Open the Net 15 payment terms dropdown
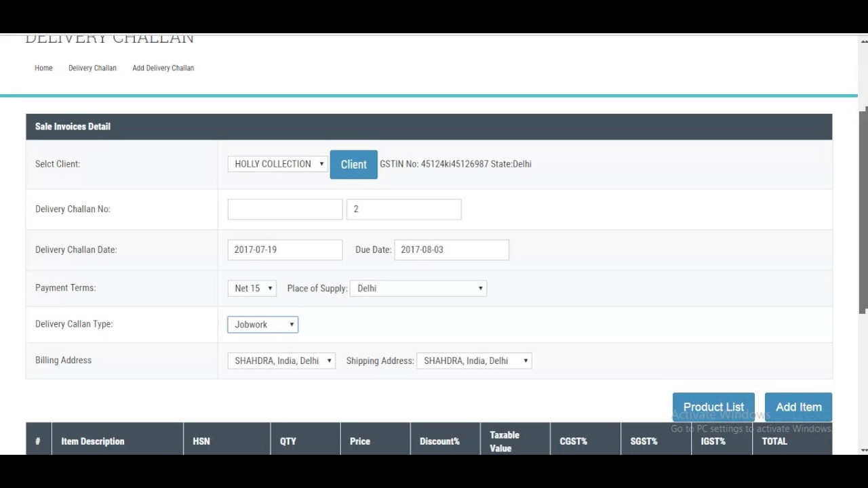This screenshot has width=868, height=488. [x=252, y=288]
